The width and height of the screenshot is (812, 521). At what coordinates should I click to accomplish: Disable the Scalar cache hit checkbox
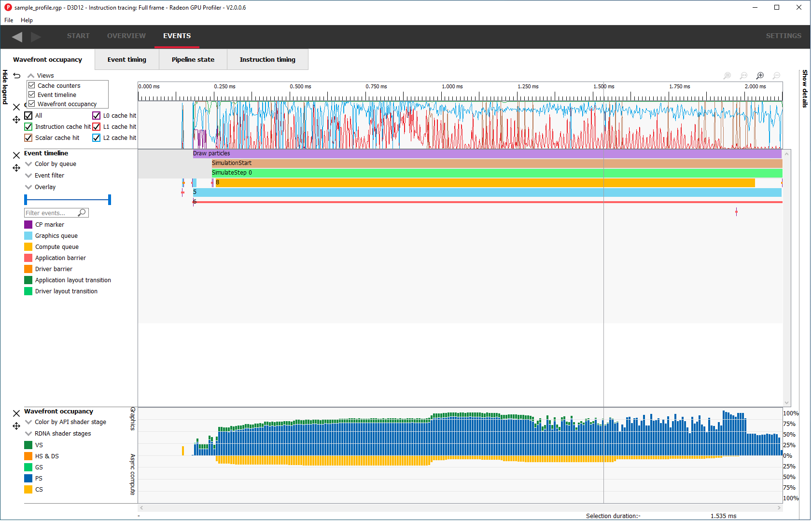(x=28, y=138)
